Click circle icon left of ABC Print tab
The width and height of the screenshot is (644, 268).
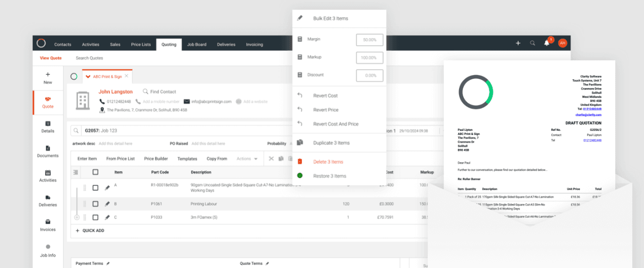(74, 76)
